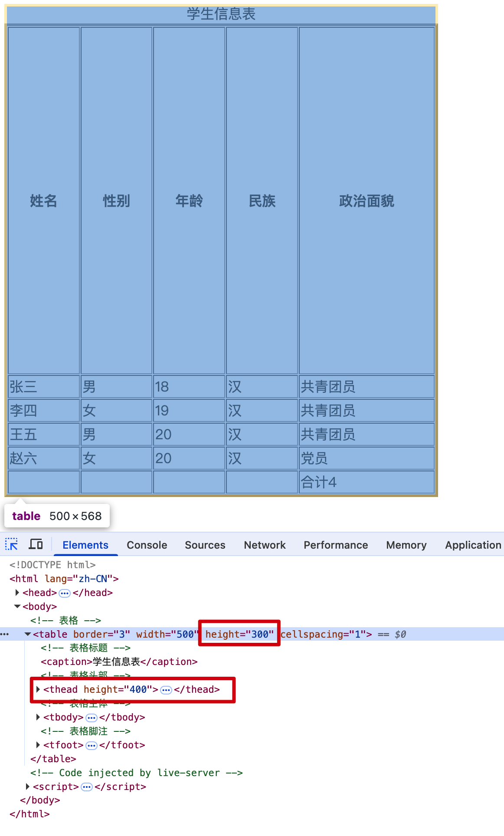Select the DOCTYPE html line
Screen dimensions: 504x836
pyautogui.click(x=52, y=565)
